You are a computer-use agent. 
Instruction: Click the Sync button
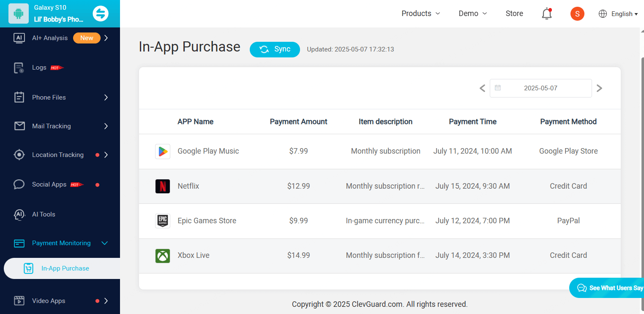pos(275,49)
